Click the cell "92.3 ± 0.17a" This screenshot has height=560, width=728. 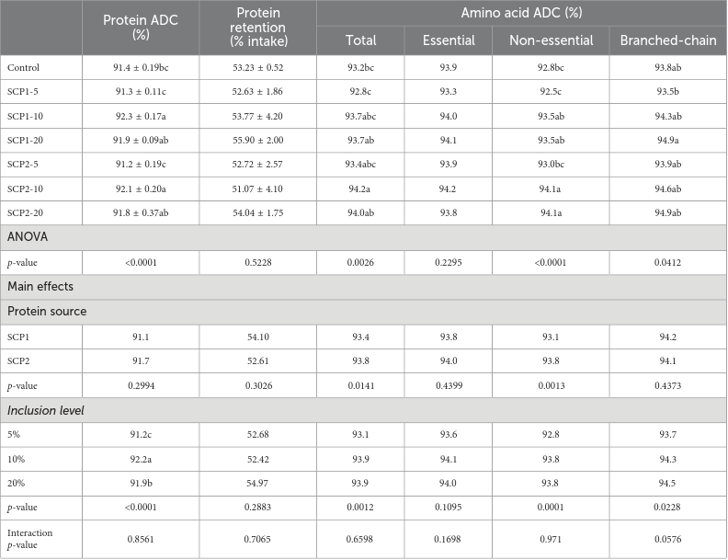pos(139,117)
